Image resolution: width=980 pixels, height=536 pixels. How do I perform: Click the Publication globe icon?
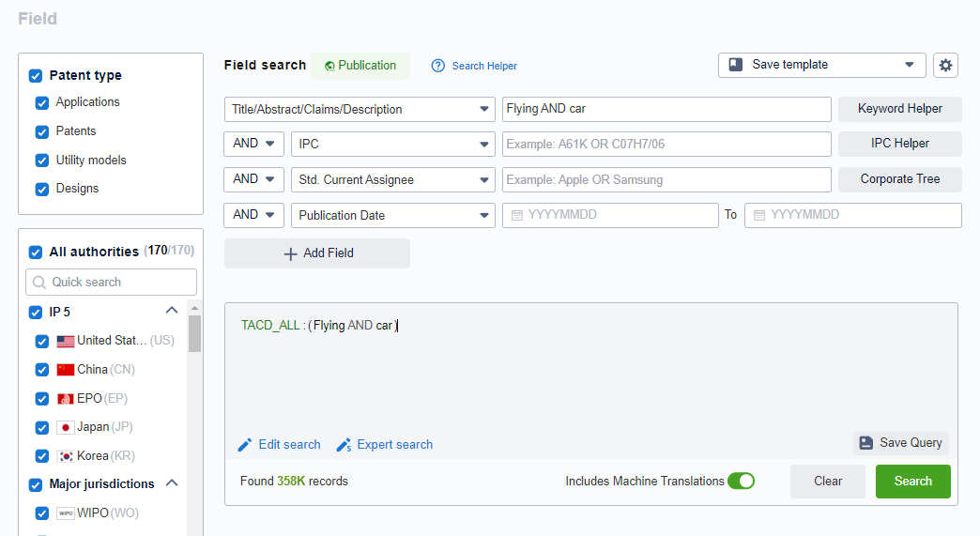(329, 66)
